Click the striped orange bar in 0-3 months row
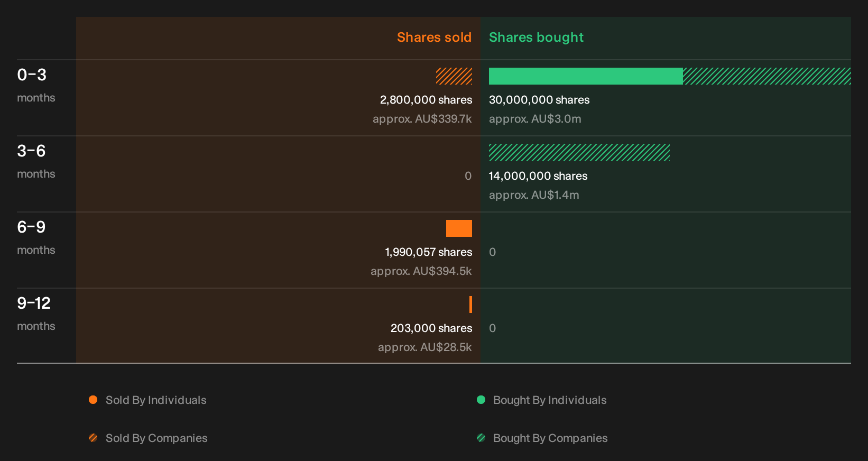Screen dimensions: 868x461 click(x=454, y=76)
